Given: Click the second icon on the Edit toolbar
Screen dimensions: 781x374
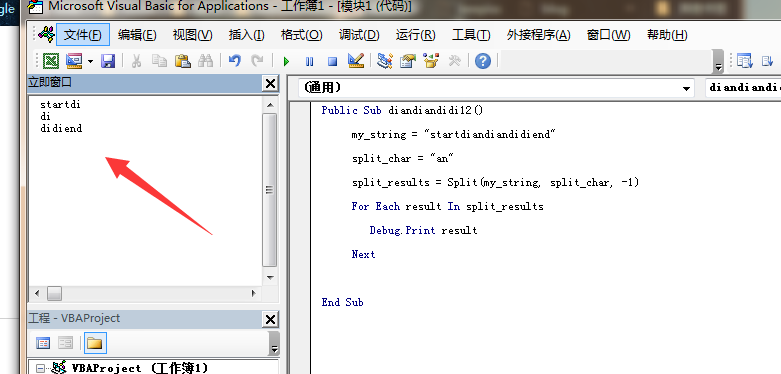Looking at the screenshot, I should pyautogui.click(x=767, y=61).
